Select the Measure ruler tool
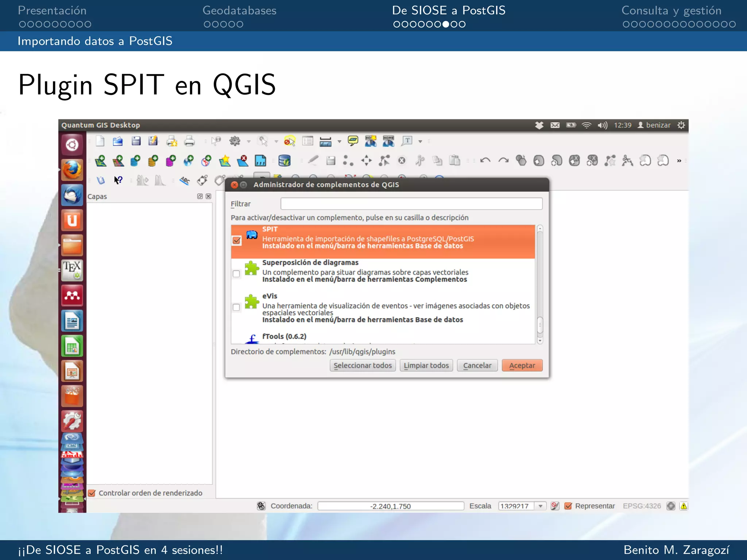Screen dimensions: 747x560 pos(325,141)
